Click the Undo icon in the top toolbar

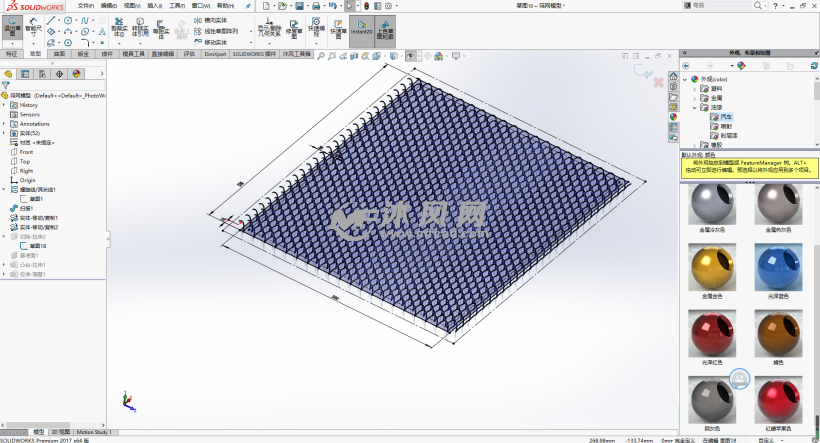click(x=333, y=6)
